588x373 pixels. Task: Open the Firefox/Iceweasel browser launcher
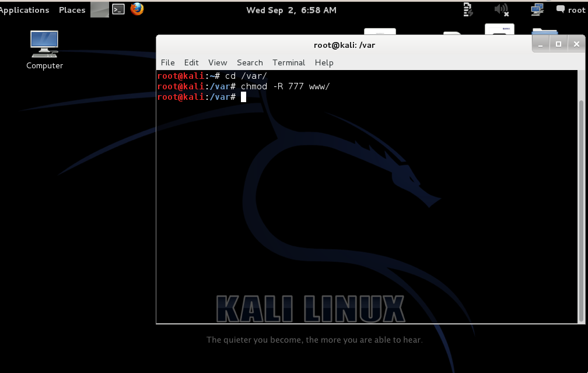click(137, 9)
